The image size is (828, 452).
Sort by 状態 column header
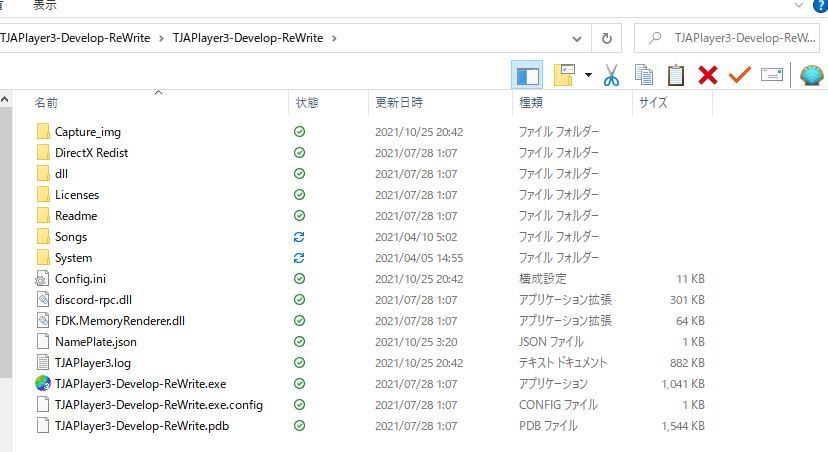[x=307, y=102]
